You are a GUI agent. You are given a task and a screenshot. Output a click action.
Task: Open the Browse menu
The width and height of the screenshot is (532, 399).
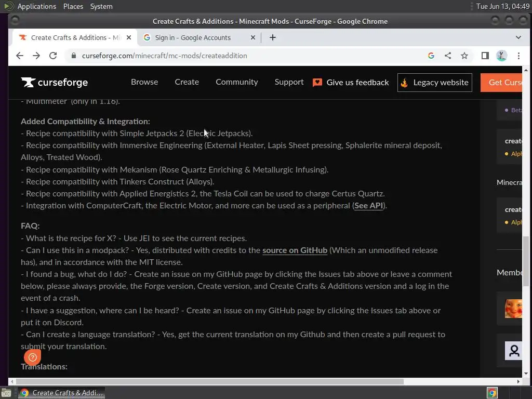[144, 82]
